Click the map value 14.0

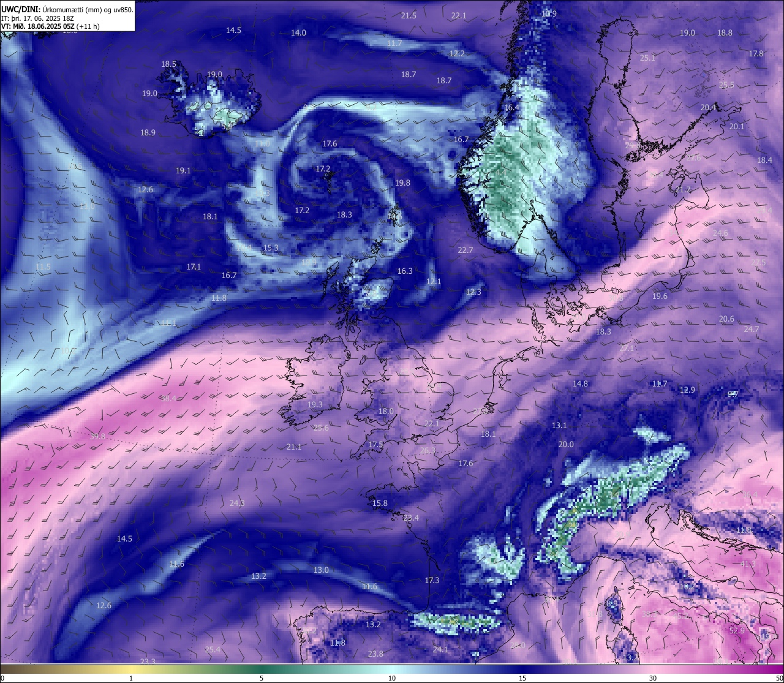click(x=298, y=33)
